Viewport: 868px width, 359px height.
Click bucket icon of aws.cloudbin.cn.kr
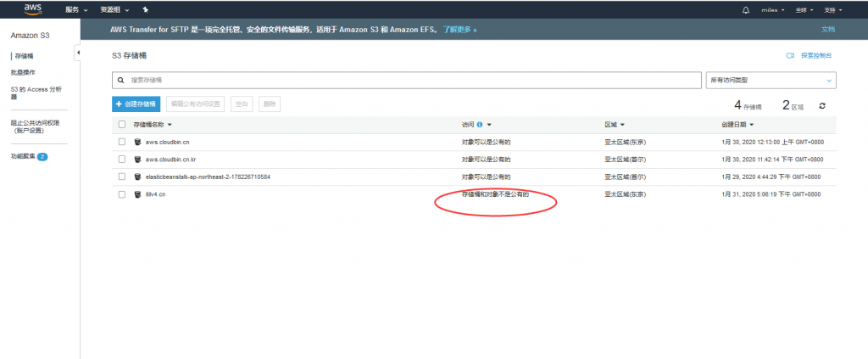(x=138, y=160)
